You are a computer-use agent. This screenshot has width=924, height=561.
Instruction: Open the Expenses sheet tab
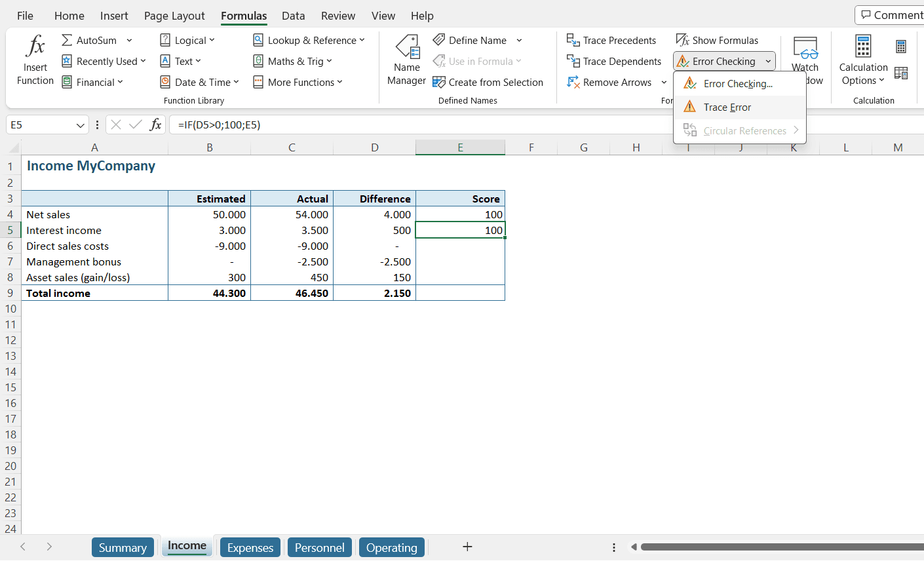click(x=250, y=547)
